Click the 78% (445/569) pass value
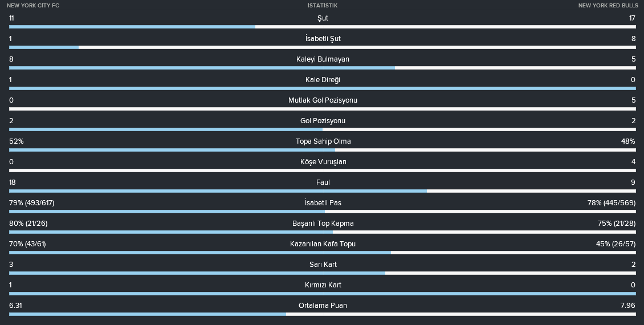The image size is (644, 325). (611, 203)
